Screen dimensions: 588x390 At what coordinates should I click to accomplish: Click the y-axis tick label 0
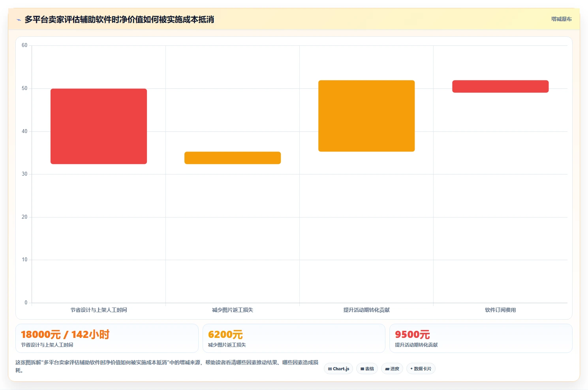pyautogui.click(x=26, y=303)
